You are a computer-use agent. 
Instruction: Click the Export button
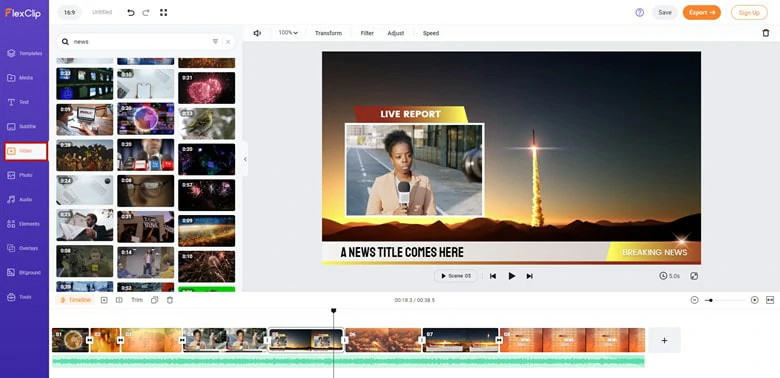pos(701,12)
